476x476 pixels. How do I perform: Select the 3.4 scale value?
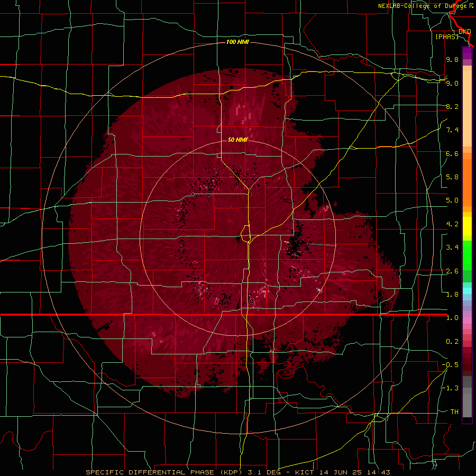(x=452, y=248)
